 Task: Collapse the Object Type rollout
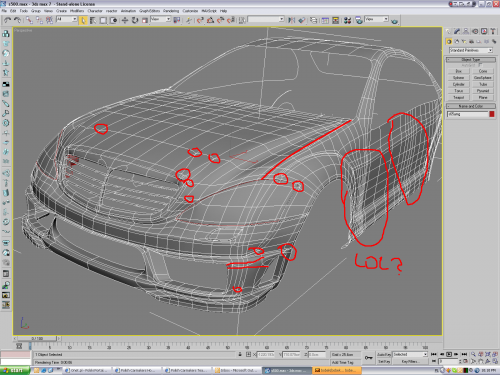click(x=471, y=60)
